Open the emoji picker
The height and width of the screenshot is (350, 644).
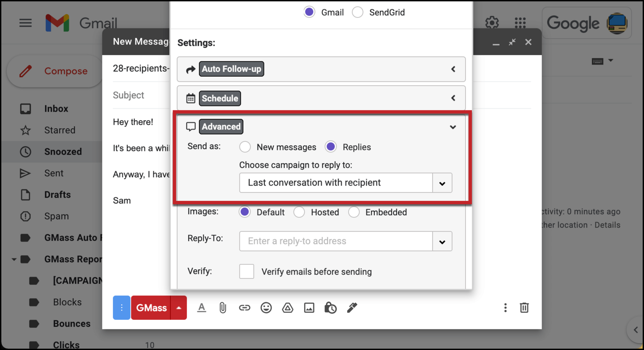point(266,308)
